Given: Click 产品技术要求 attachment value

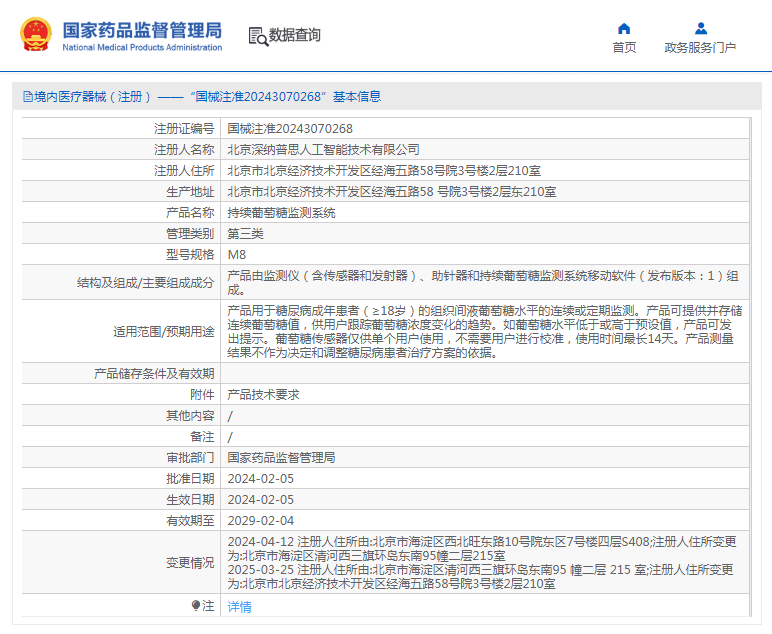Looking at the screenshot, I should tap(263, 395).
